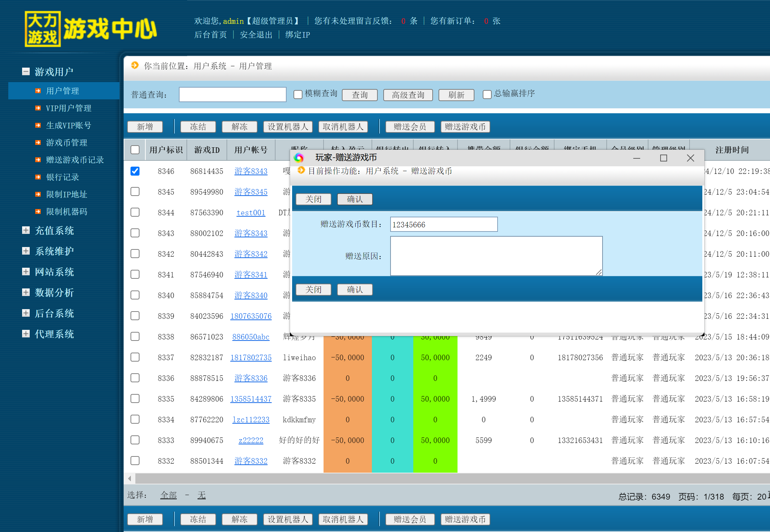Enable the 模糊查询 checkbox
This screenshot has width=770, height=532.
298,95
